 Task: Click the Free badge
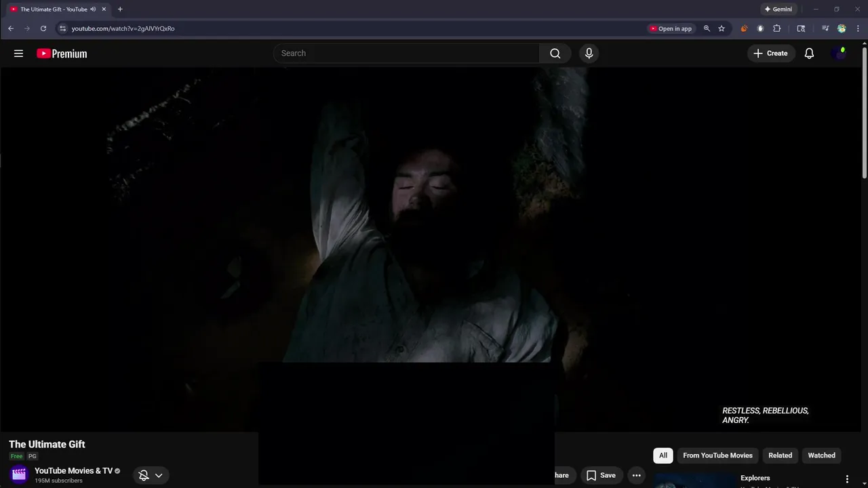pyautogui.click(x=16, y=456)
